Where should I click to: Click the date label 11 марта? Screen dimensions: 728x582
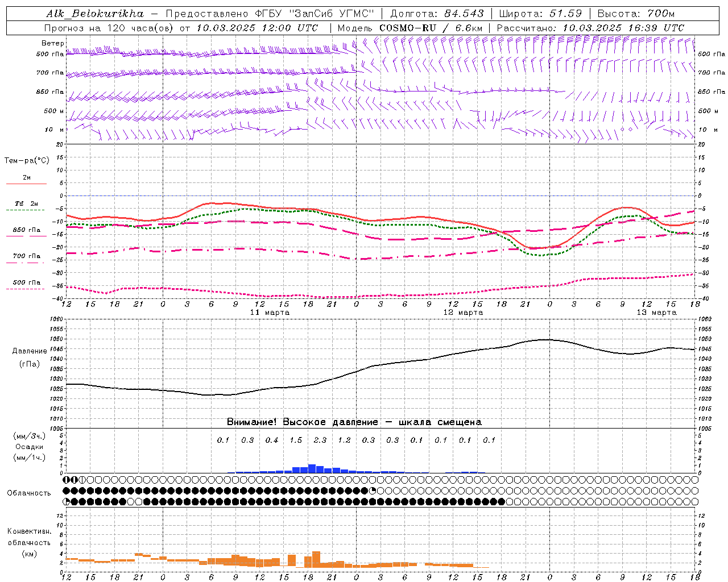pos(270,313)
